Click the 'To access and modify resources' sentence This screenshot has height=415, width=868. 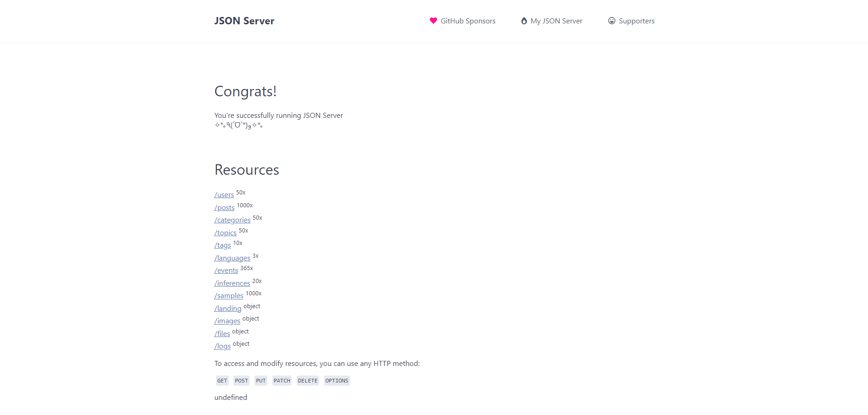(x=317, y=364)
